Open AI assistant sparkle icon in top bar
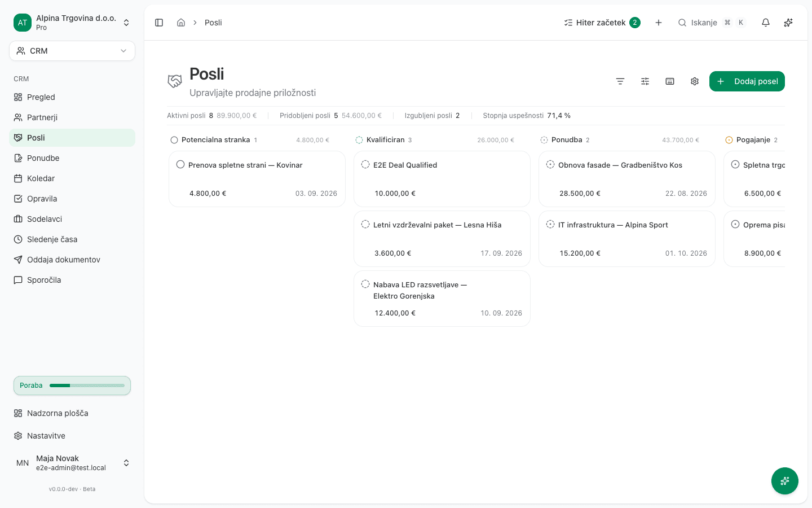 (x=788, y=23)
